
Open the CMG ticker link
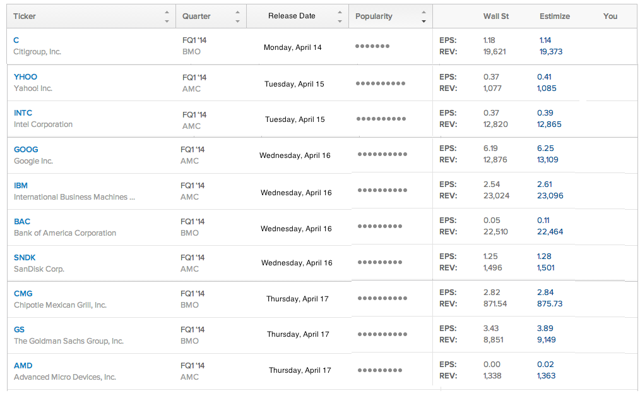pyautogui.click(x=23, y=293)
